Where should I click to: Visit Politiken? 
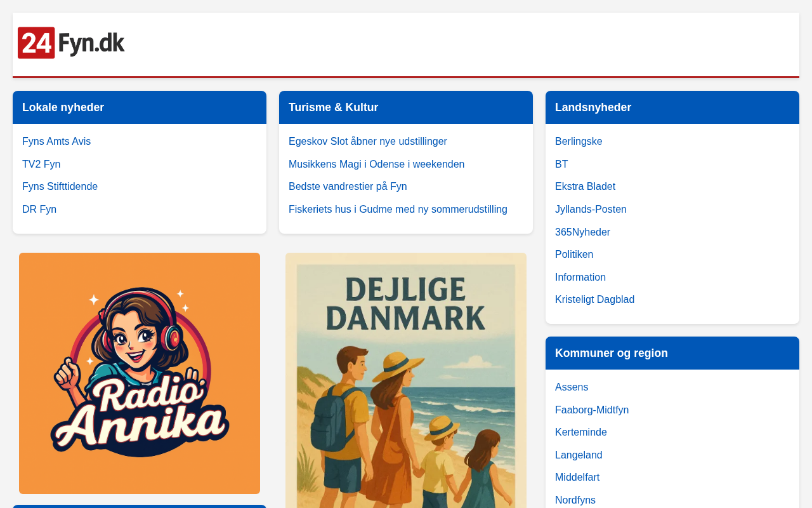(574, 255)
